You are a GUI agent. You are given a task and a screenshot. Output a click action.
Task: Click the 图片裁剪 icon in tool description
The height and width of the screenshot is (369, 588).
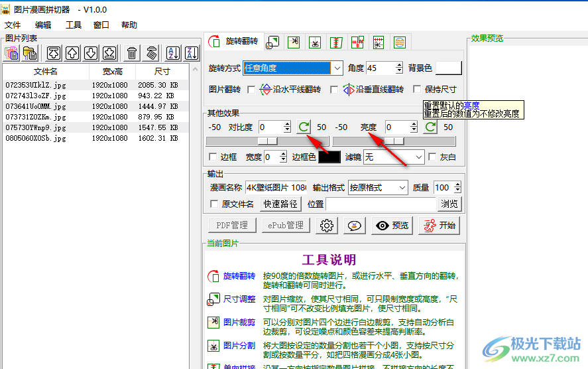[213, 323]
